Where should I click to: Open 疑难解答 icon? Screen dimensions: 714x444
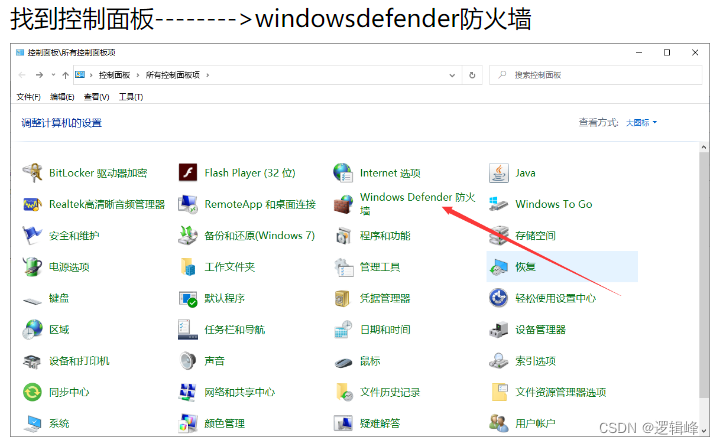click(343, 424)
